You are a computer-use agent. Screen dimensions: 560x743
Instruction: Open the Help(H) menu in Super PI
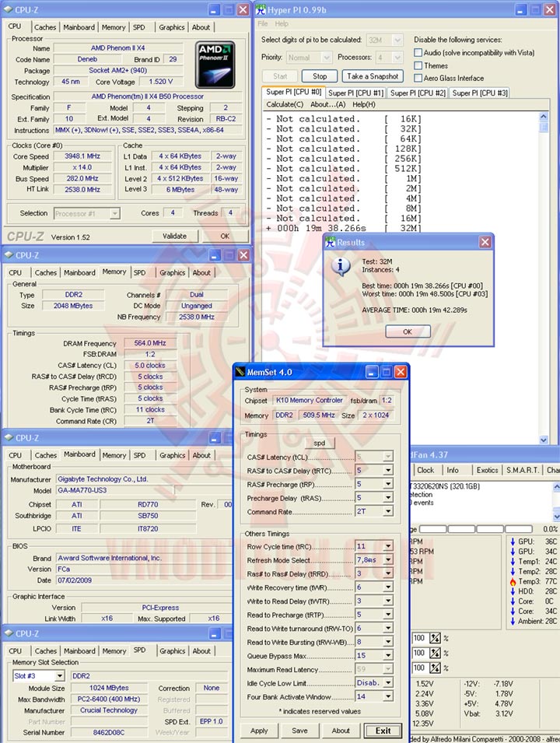(364, 104)
